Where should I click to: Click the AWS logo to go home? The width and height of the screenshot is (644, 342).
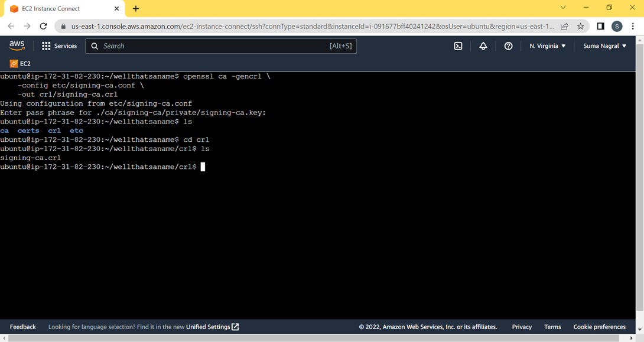pyautogui.click(x=17, y=45)
